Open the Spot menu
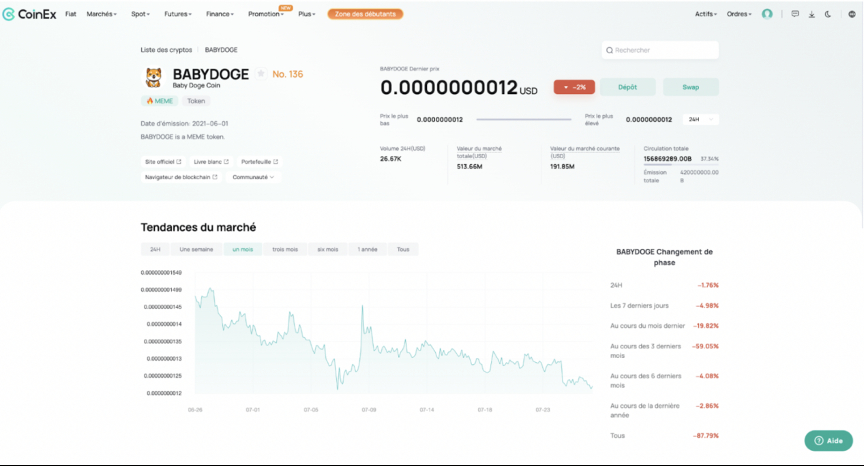The width and height of the screenshot is (864, 466). click(140, 14)
